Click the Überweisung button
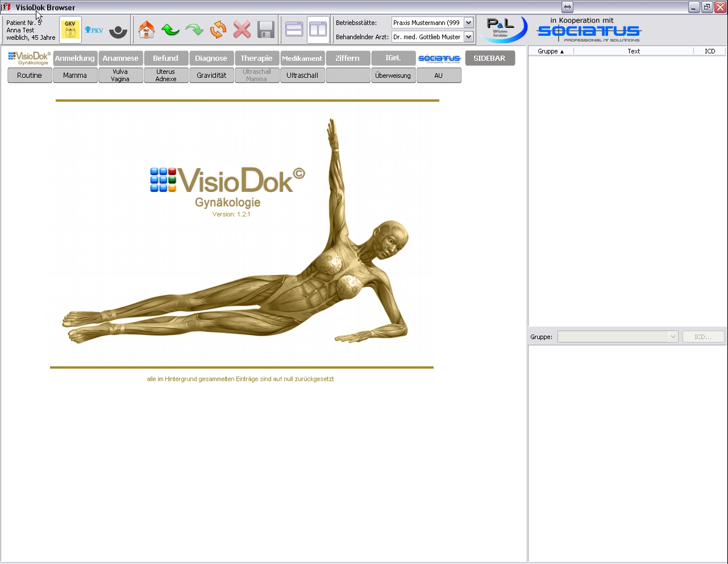The width and height of the screenshot is (728, 564). [393, 76]
